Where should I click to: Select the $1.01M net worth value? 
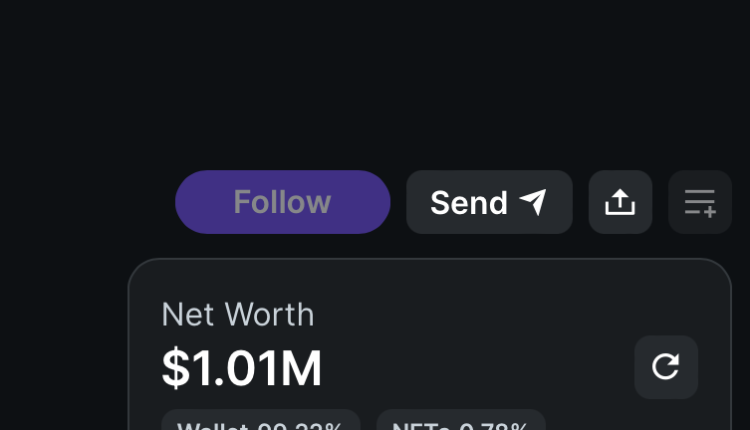pyautogui.click(x=242, y=369)
